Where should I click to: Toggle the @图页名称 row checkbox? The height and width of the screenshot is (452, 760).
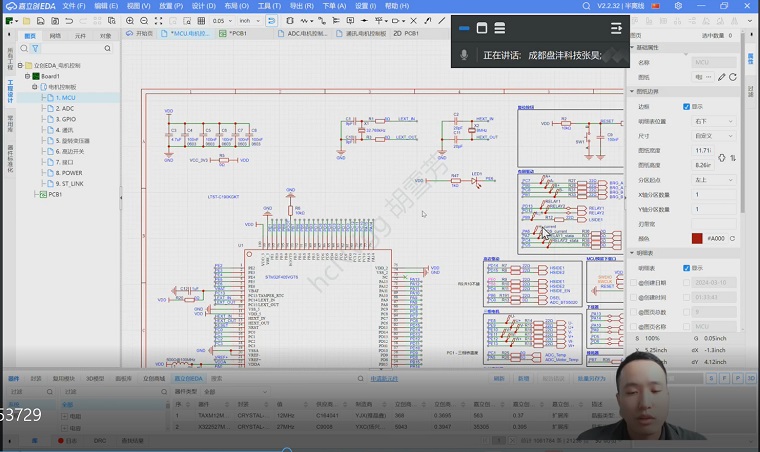pyautogui.click(x=633, y=327)
